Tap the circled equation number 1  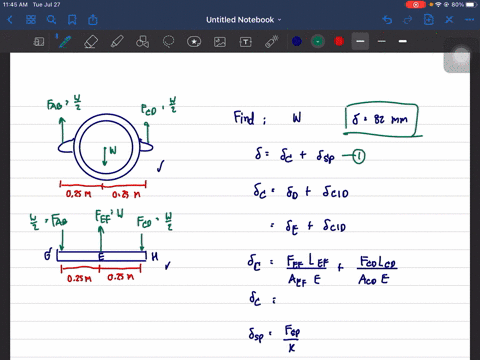[359, 157]
